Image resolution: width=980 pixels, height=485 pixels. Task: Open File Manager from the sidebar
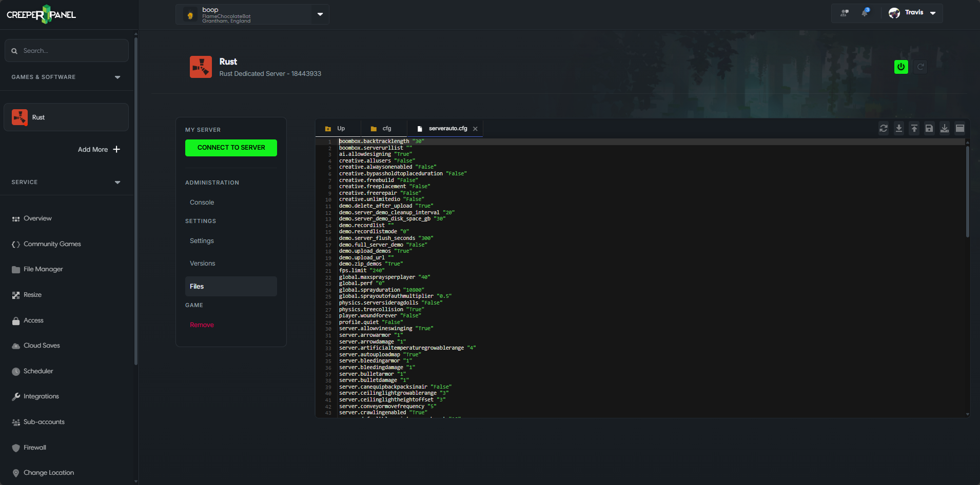click(x=43, y=269)
